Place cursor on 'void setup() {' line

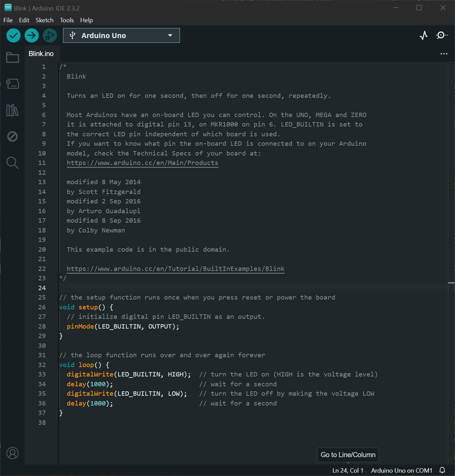(x=86, y=307)
